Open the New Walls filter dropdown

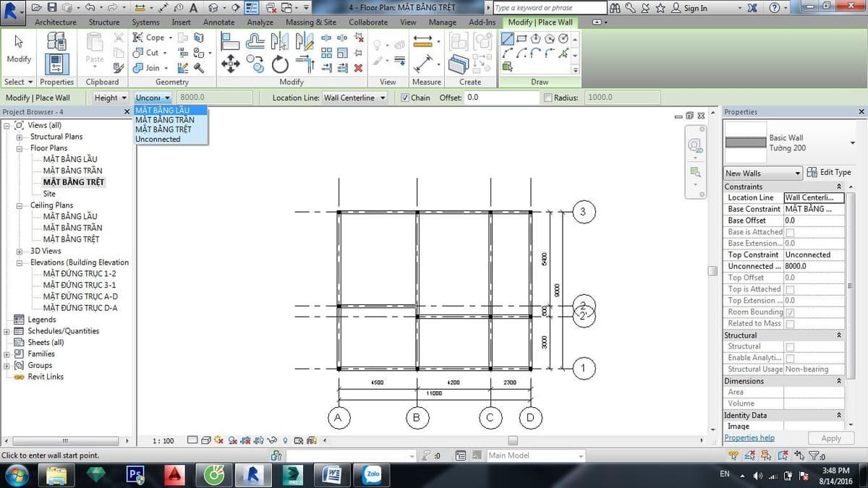pos(763,173)
